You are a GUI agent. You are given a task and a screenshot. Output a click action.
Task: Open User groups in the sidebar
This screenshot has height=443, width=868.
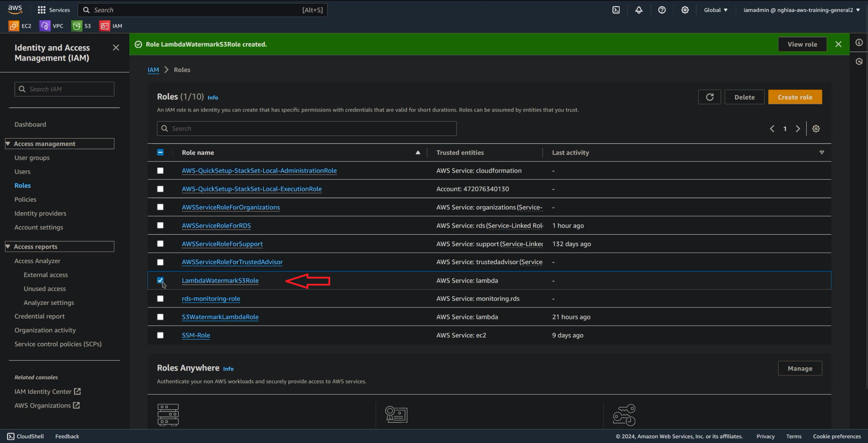point(32,158)
